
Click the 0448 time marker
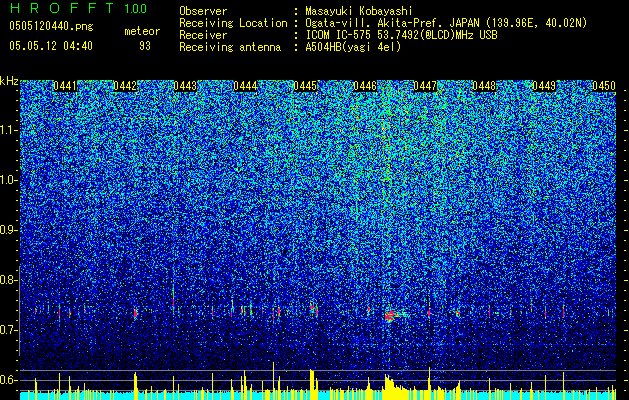pyautogui.click(x=485, y=86)
